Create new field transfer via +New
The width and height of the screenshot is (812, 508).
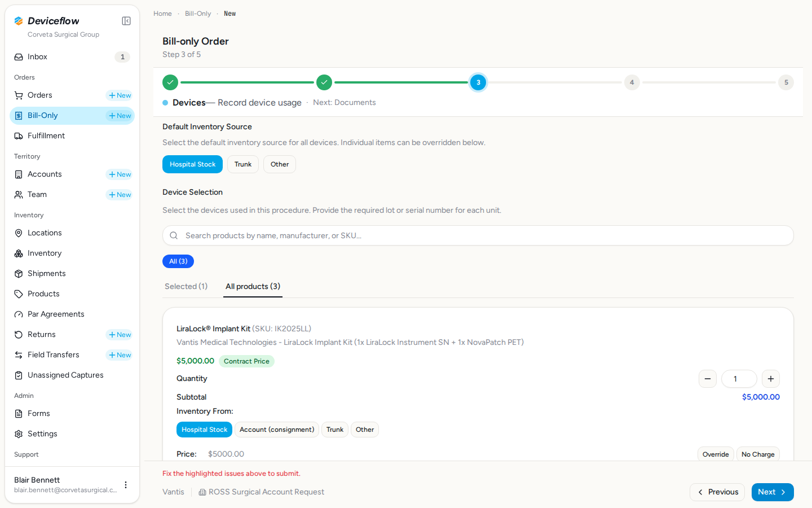[x=120, y=355]
